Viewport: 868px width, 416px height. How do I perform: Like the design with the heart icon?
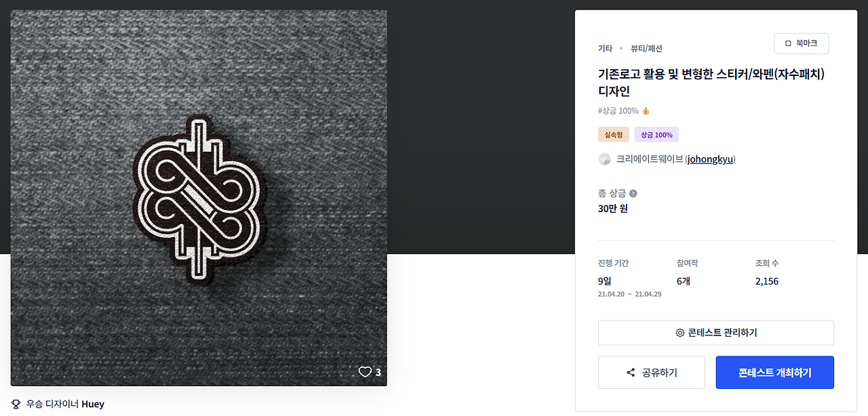[365, 372]
